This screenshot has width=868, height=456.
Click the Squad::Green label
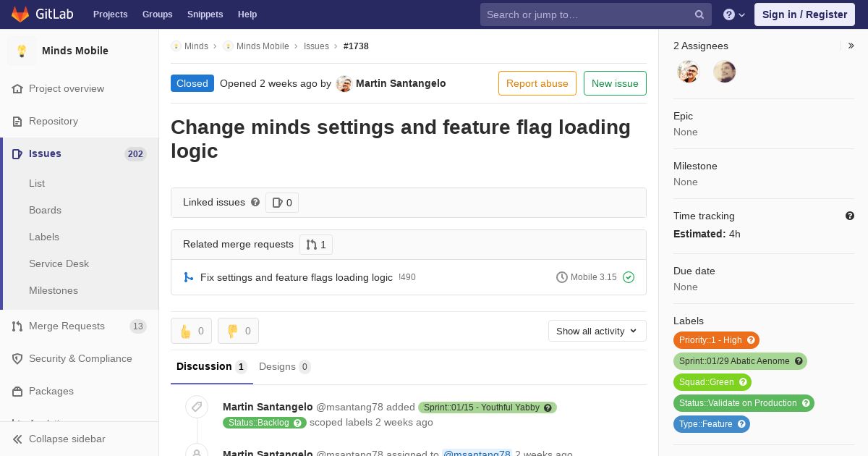tap(706, 382)
